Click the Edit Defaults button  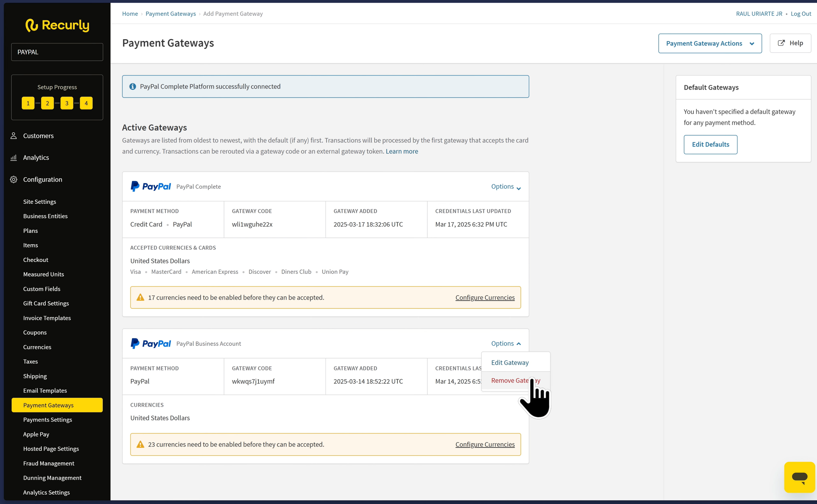point(710,144)
